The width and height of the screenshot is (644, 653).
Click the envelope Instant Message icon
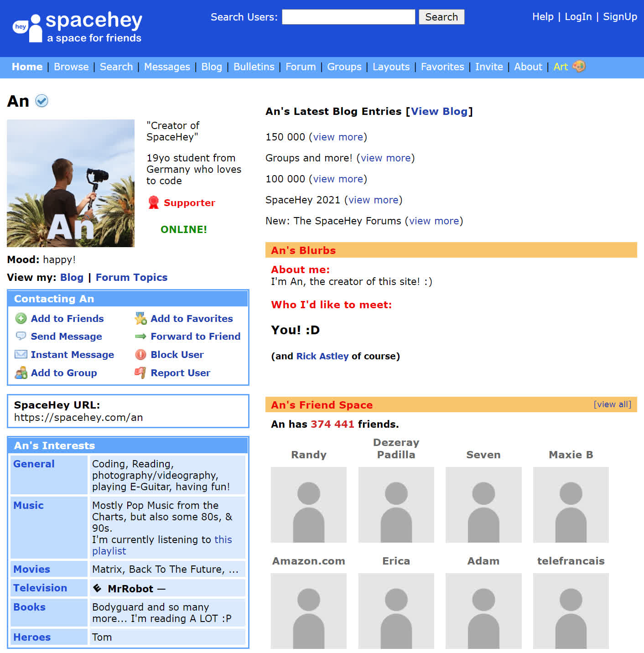click(21, 354)
